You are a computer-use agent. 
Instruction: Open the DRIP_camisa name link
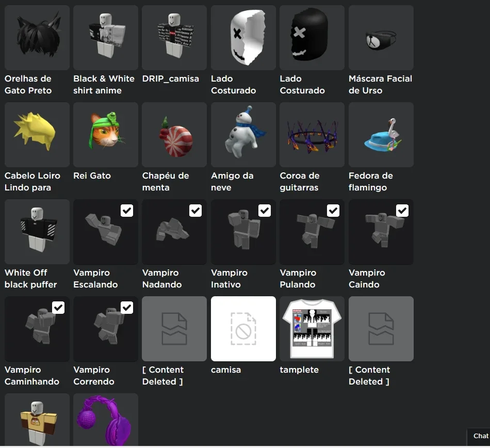click(170, 78)
